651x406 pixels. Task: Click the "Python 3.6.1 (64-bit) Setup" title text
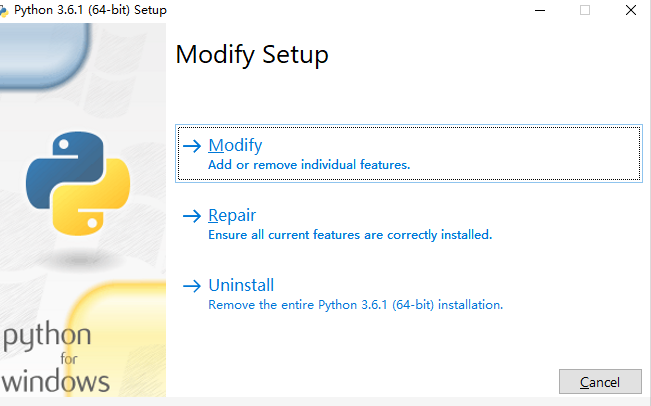pyautogui.click(x=90, y=10)
